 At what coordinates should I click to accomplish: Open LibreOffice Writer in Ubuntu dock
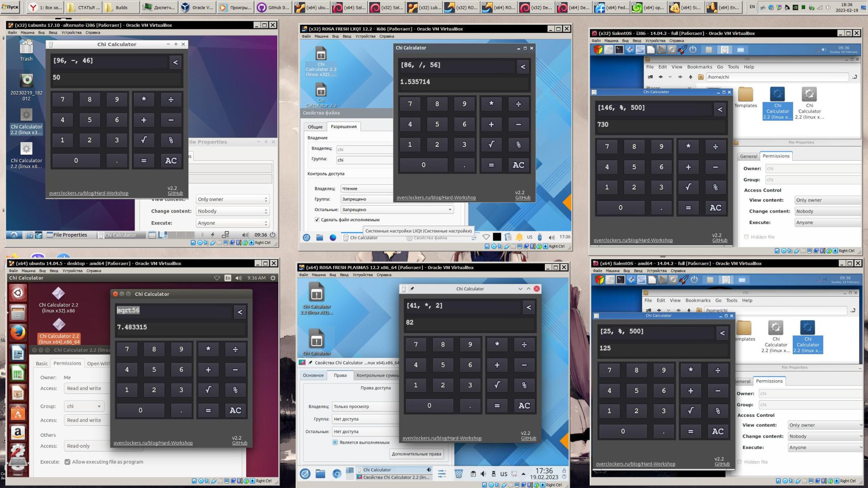(x=17, y=353)
